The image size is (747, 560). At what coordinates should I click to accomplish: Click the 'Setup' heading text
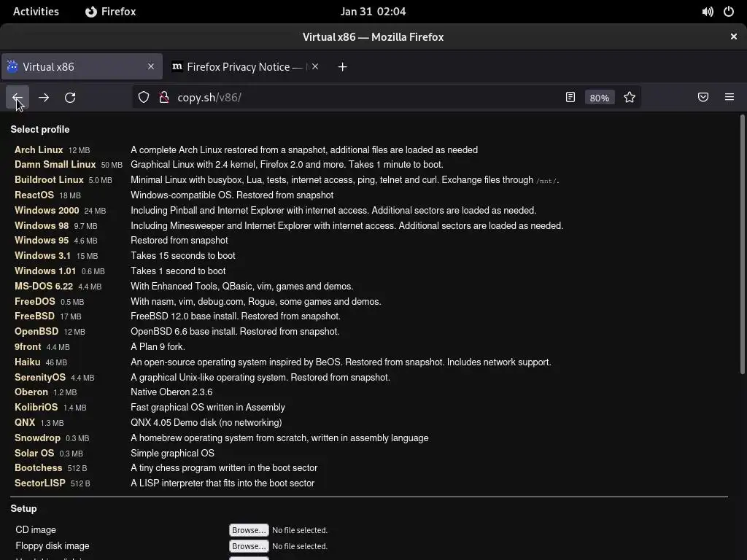click(23, 508)
